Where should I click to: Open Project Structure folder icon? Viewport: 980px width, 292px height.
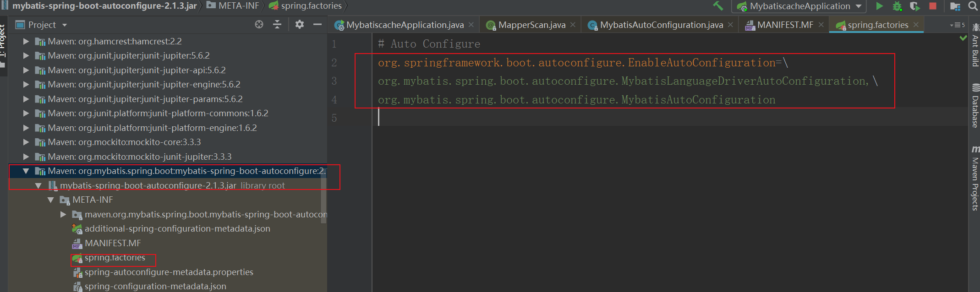[x=955, y=6]
